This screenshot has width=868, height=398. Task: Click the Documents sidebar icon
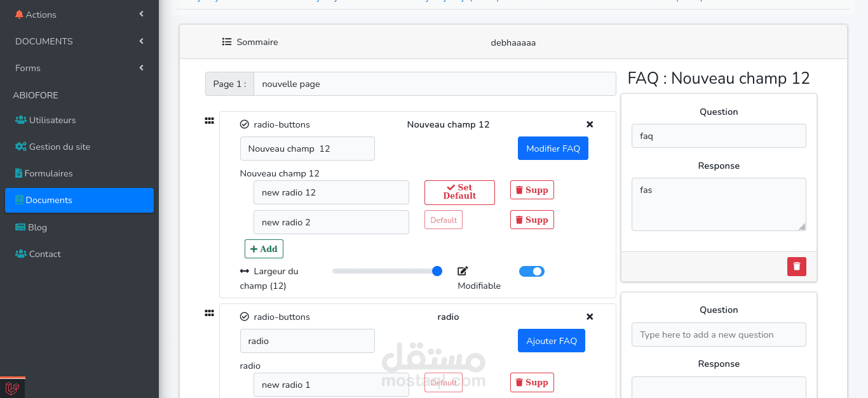point(19,200)
